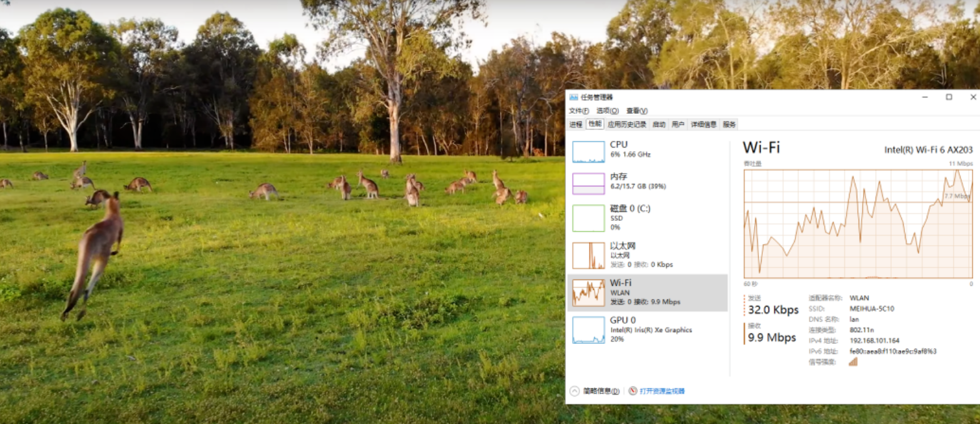The image size is (980, 424).
Task: Click the 内存 memory usage graph thumbnail
Action: (588, 184)
